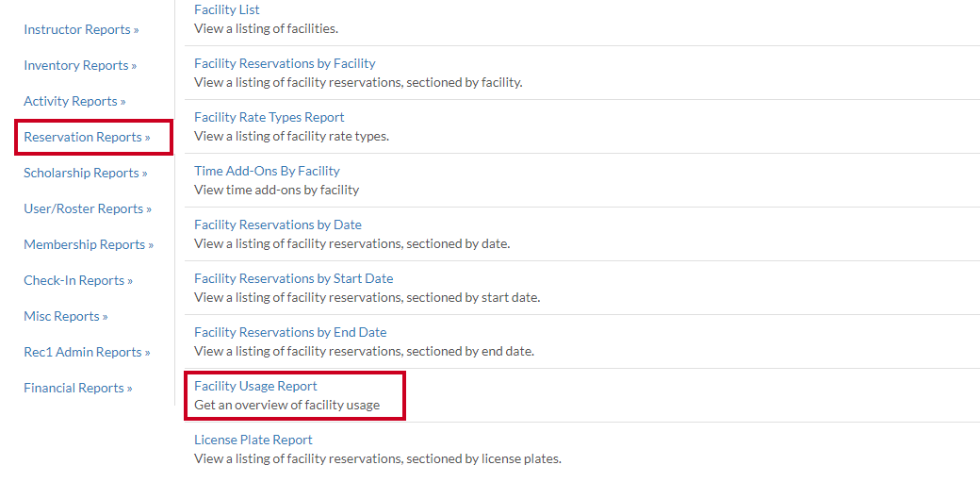Open the License Plate Report
The height and width of the screenshot is (482, 980).
(253, 440)
